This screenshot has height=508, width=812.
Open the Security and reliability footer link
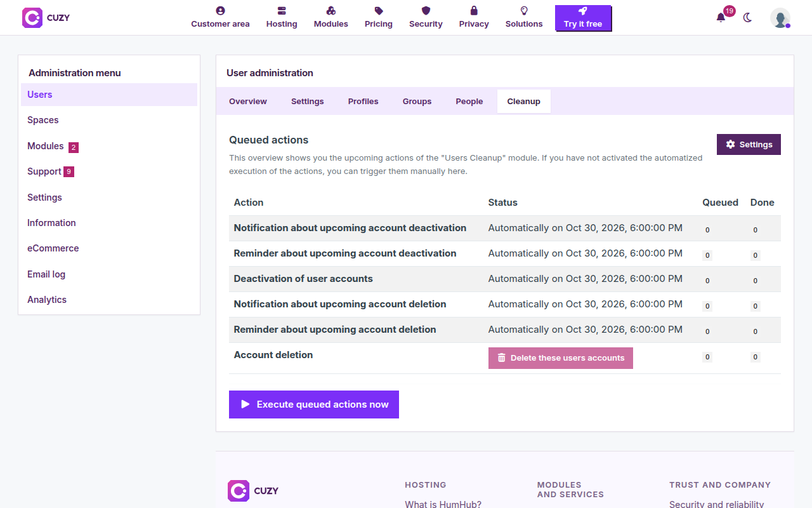(x=717, y=504)
